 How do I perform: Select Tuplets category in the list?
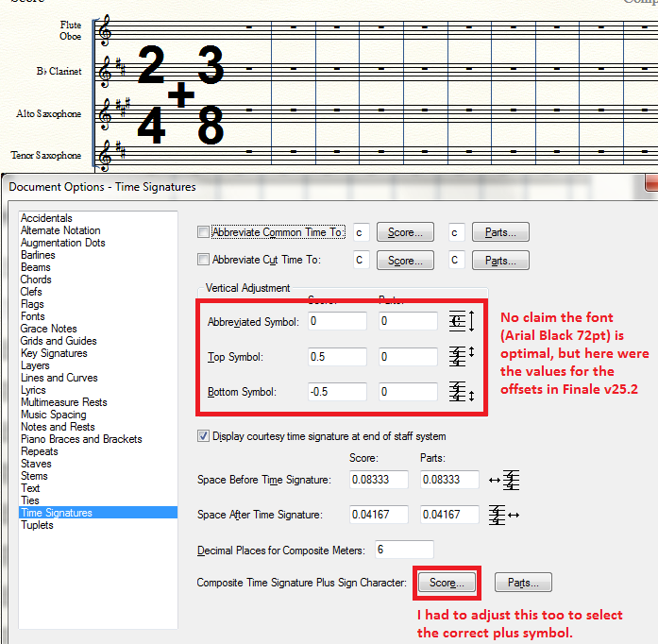(38, 525)
